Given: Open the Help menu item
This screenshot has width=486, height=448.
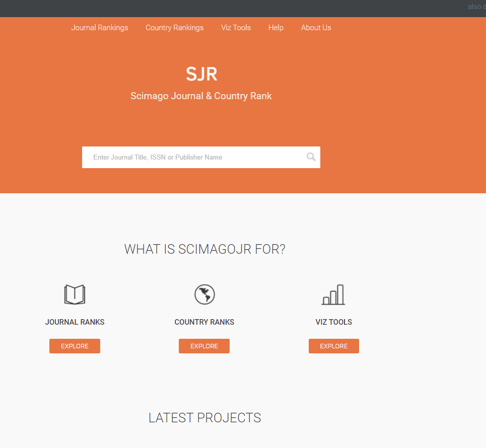Looking at the screenshot, I should coord(276,28).
